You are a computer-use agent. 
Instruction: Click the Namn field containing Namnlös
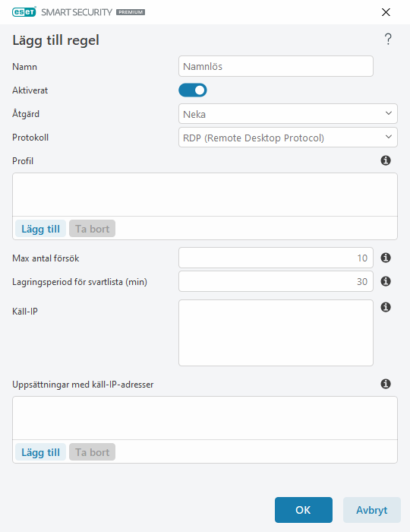276,66
